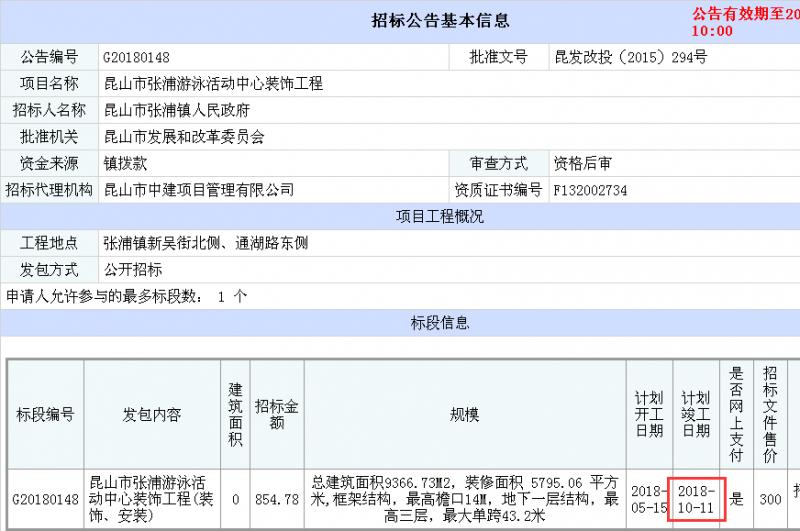Click the 是否网上支付 column header
The image size is (800, 531).
click(736, 414)
